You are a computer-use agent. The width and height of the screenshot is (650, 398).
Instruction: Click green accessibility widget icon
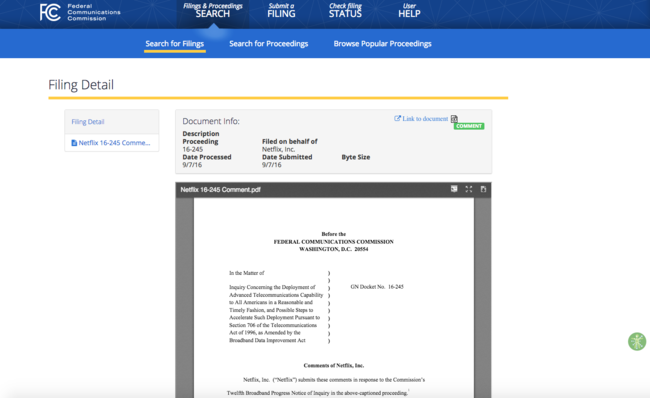click(x=637, y=342)
